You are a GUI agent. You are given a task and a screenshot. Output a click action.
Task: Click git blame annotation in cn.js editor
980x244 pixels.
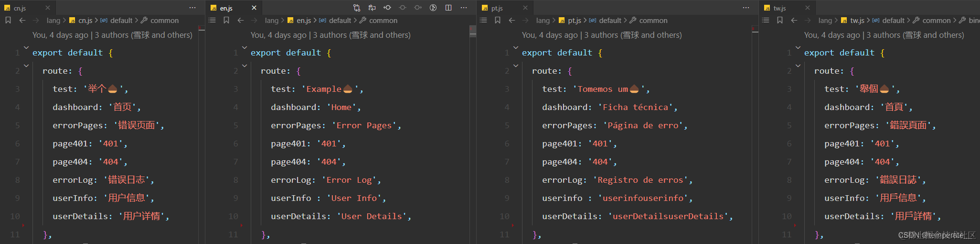pyautogui.click(x=112, y=35)
